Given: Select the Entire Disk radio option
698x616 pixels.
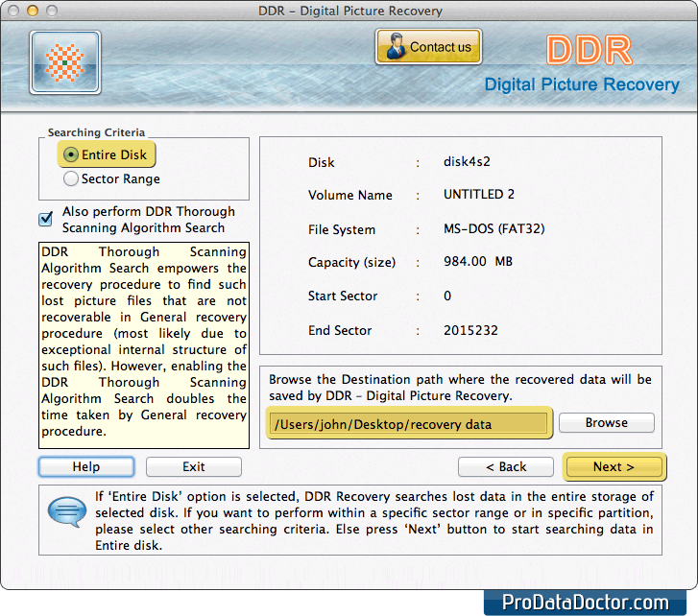Looking at the screenshot, I should 107,154.
